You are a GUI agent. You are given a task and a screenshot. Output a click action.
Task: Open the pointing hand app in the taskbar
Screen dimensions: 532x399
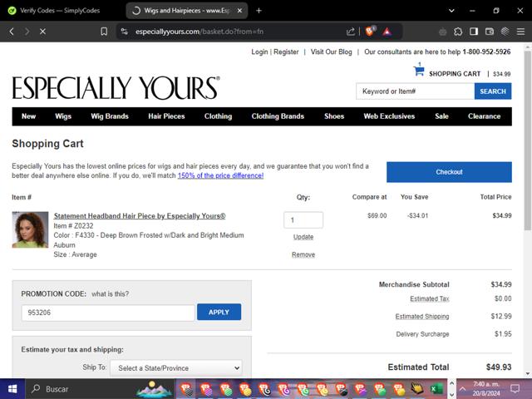417,388
